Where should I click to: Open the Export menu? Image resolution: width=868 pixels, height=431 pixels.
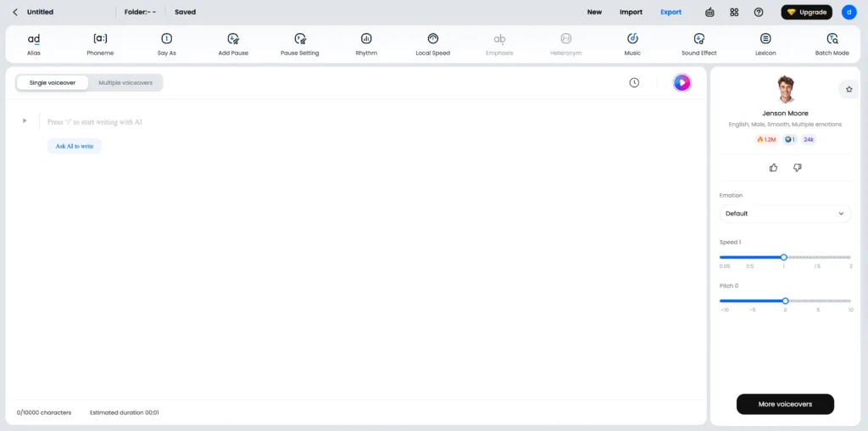(x=670, y=13)
